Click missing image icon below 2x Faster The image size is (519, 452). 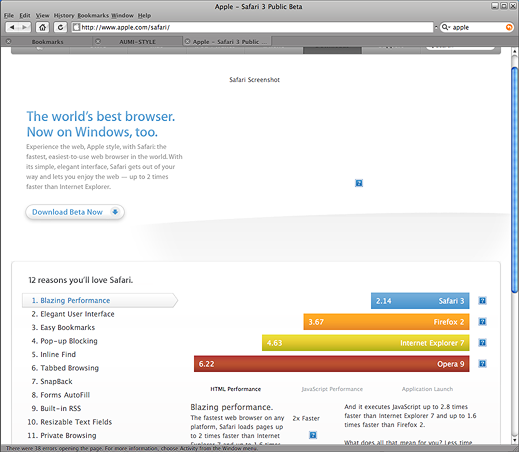pos(313,435)
